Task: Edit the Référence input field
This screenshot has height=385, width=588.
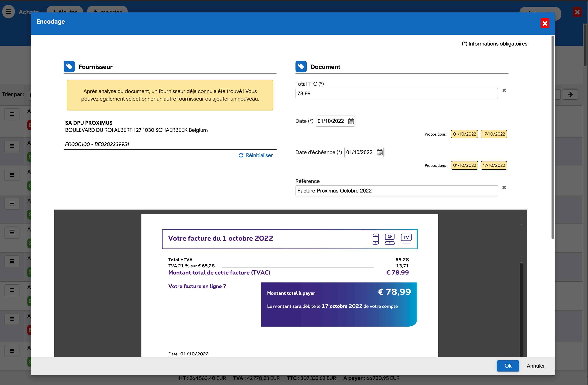Action: (397, 191)
